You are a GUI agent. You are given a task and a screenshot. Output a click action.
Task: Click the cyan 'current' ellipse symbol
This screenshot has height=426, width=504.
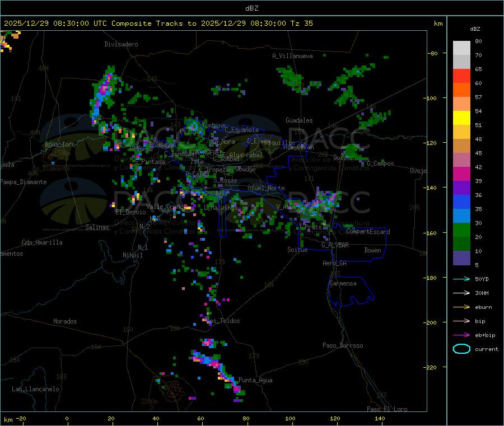(461, 349)
